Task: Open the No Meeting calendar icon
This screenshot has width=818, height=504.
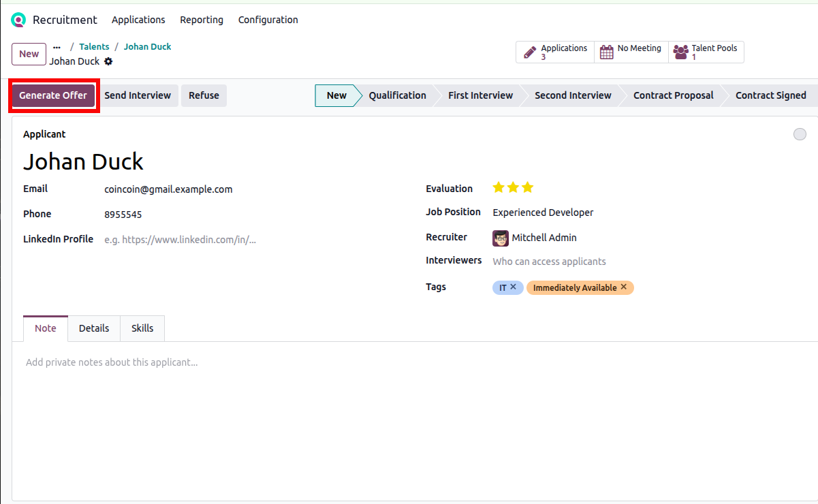Action: tap(606, 52)
